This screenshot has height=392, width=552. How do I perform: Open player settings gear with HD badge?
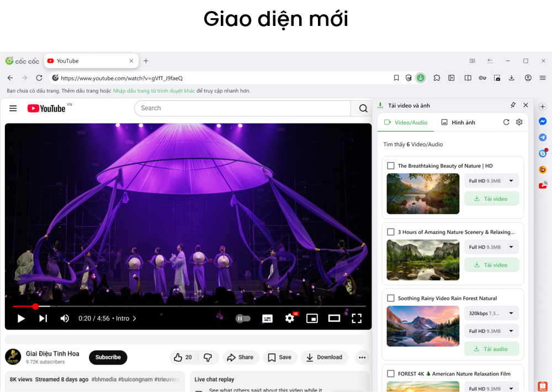pyautogui.click(x=290, y=318)
